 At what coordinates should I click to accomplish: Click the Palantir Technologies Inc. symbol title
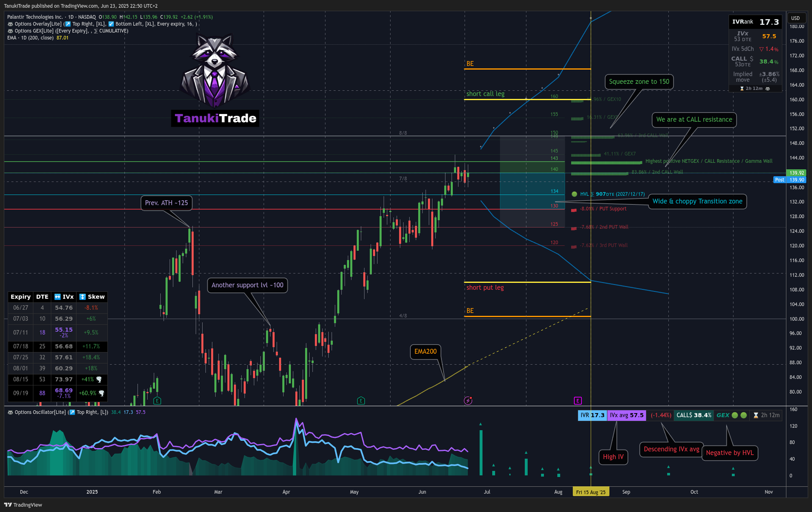pyautogui.click(x=35, y=17)
